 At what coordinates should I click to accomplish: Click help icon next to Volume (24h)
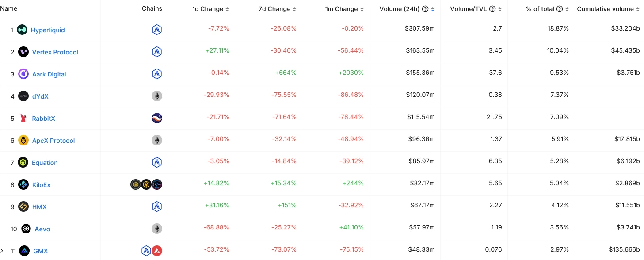point(425,9)
